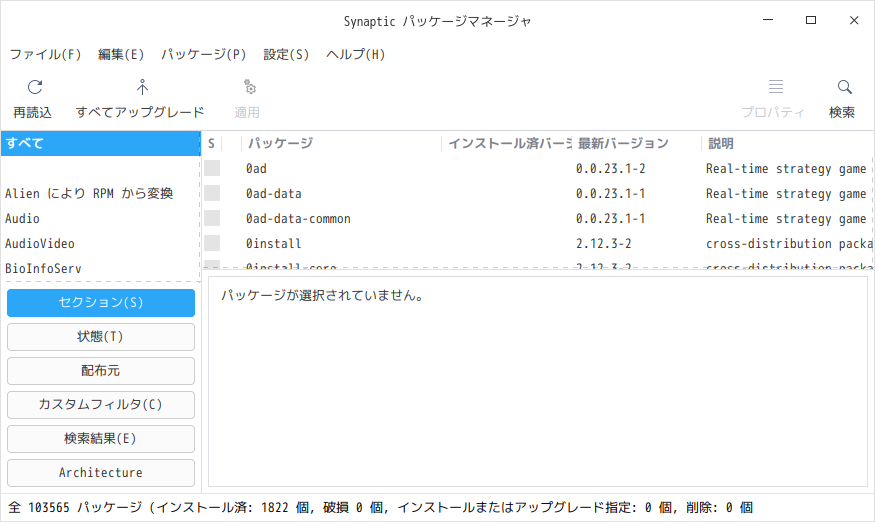Maximize the Synaptic window
Image resolution: width=875 pixels, height=522 pixels.
pos(811,20)
